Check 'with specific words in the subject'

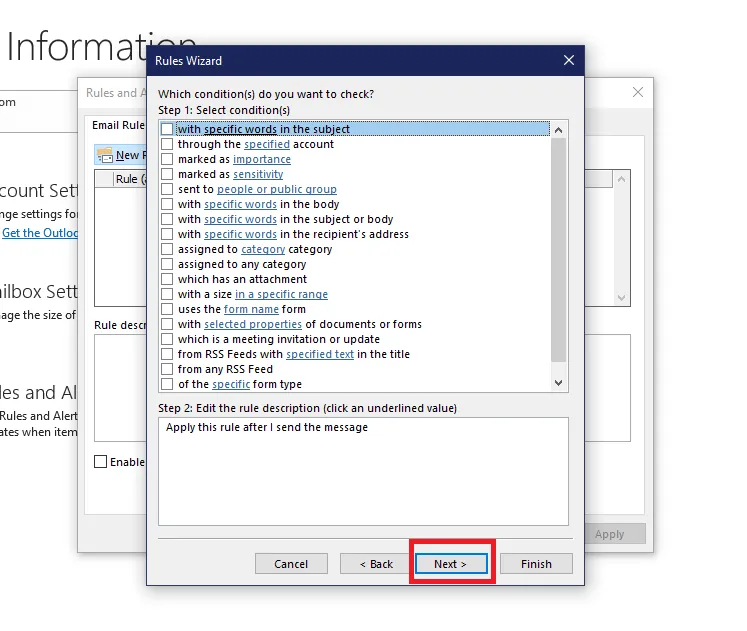pyautogui.click(x=167, y=129)
